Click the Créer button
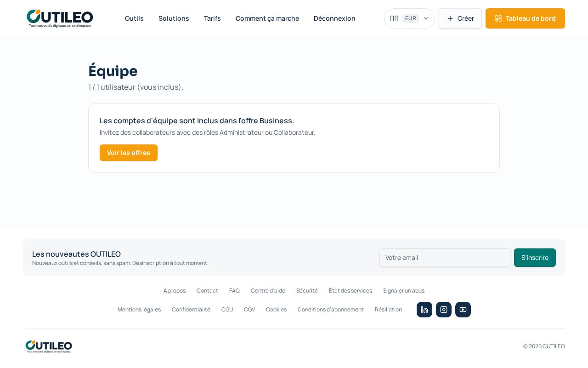This screenshot has width=588, height=368. tap(460, 18)
